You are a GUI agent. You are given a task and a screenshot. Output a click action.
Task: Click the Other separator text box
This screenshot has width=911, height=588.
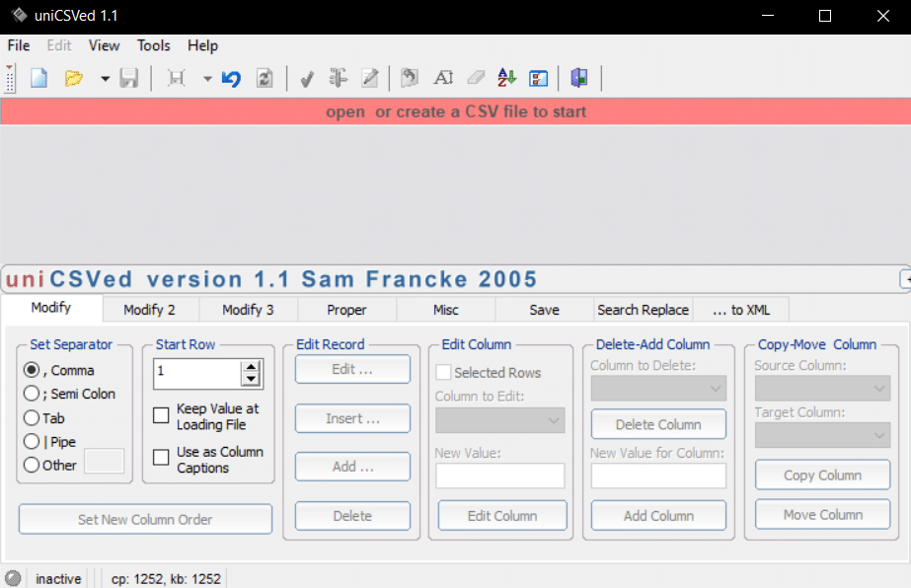[104, 462]
